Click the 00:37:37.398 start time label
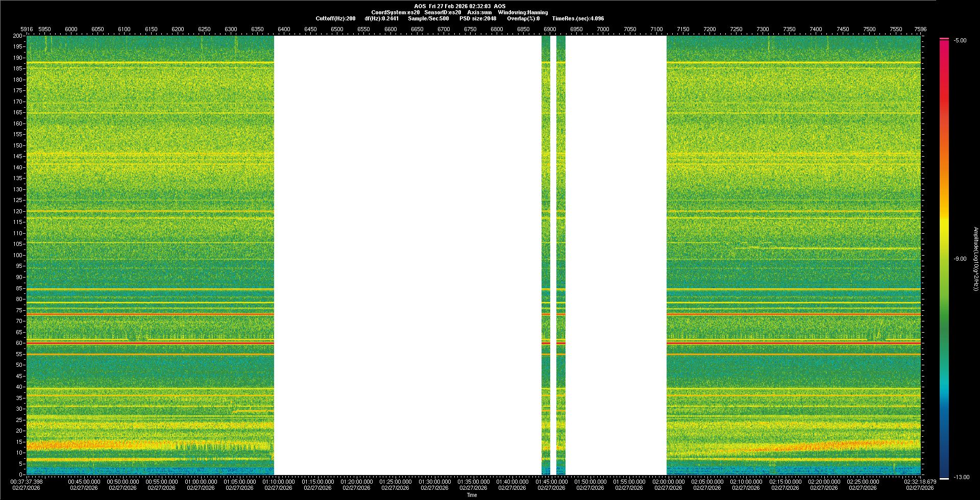980x500 pixels. tap(27, 482)
